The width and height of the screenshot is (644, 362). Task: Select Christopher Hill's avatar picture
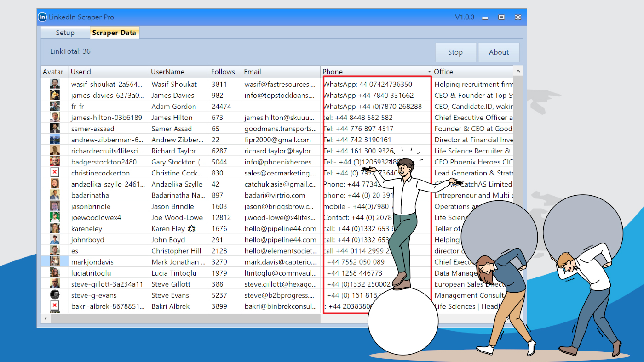click(x=55, y=251)
